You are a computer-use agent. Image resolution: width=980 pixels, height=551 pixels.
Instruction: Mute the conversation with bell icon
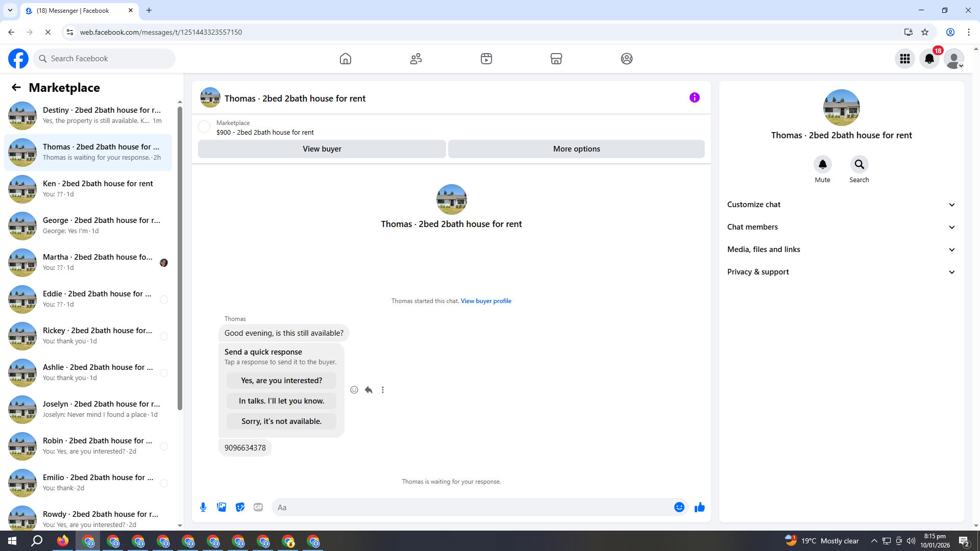coord(822,164)
